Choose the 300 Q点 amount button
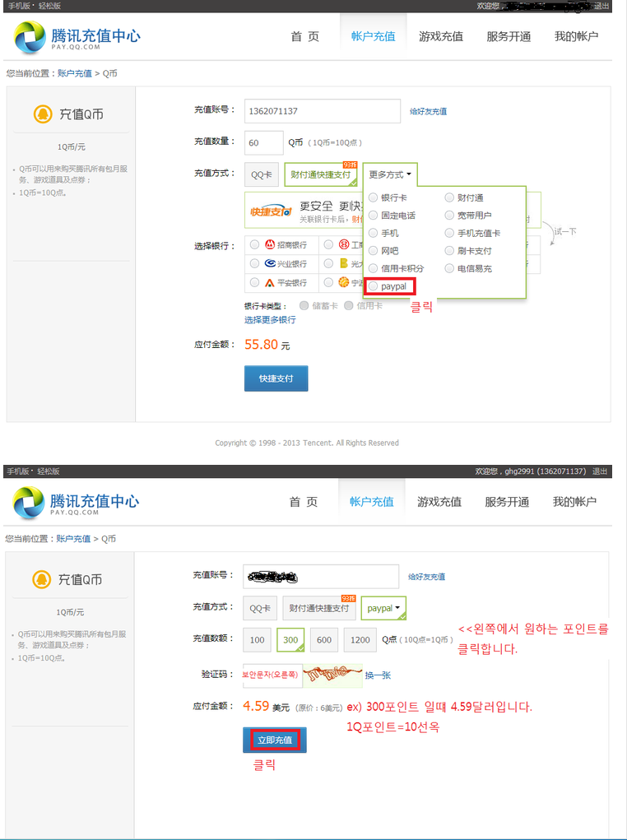The width and height of the screenshot is (627, 840). point(290,639)
